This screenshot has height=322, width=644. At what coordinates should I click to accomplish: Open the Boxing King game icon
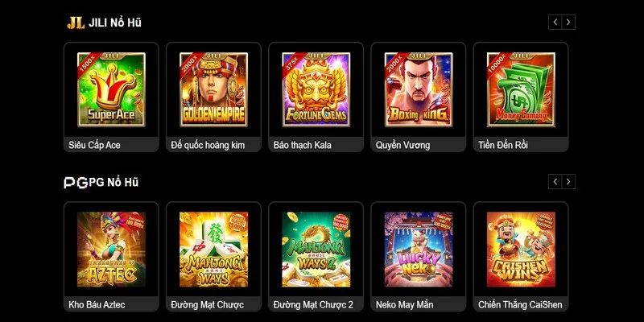click(419, 89)
